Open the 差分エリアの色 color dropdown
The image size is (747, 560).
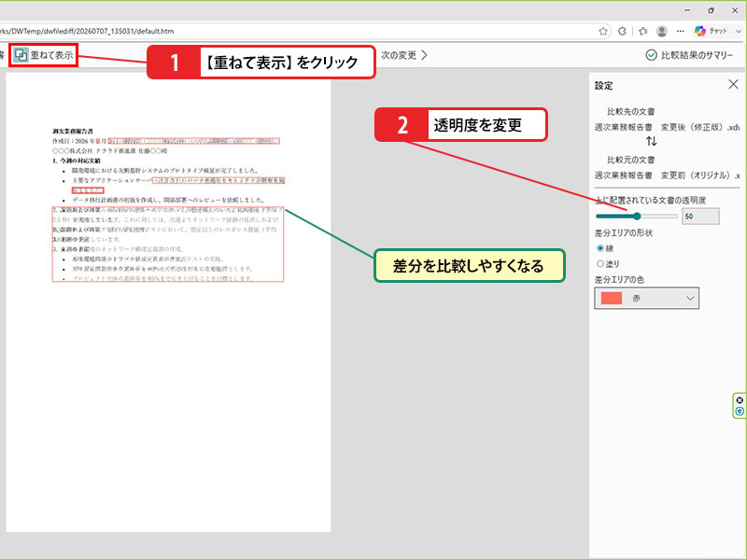646,298
